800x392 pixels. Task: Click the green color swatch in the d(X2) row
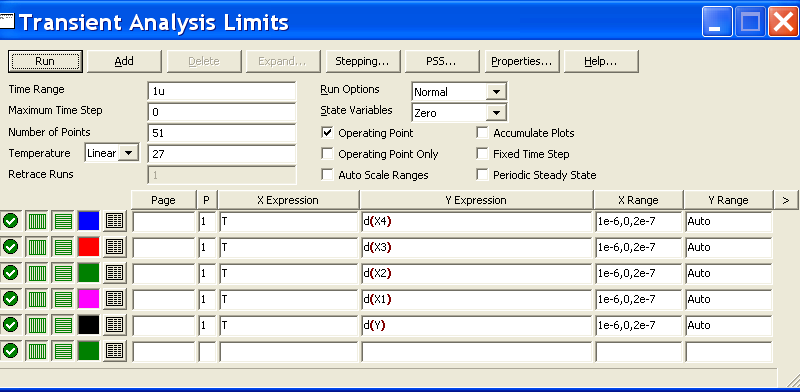click(89, 273)
